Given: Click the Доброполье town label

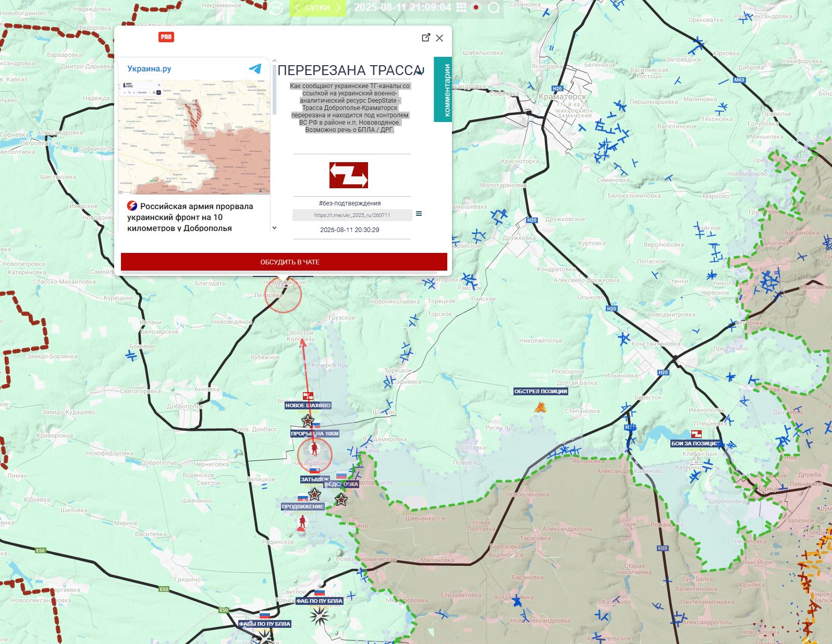Looking at the screenshot, I should 185,406.
